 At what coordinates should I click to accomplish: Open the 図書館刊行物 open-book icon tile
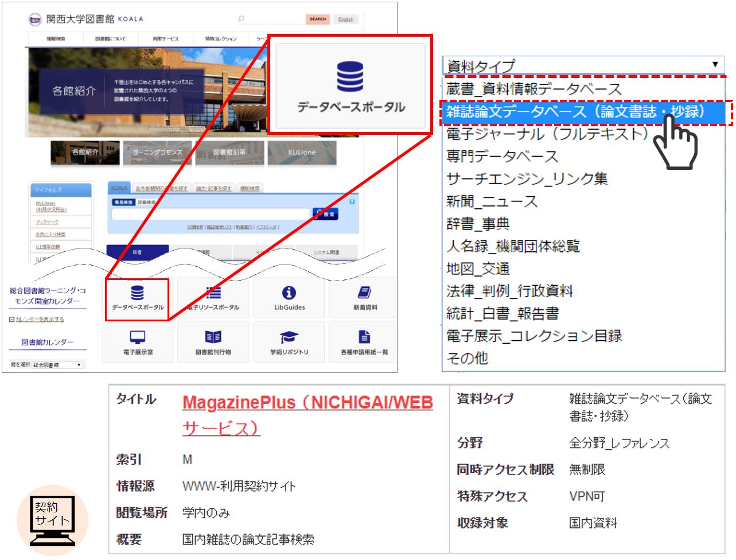213,343
